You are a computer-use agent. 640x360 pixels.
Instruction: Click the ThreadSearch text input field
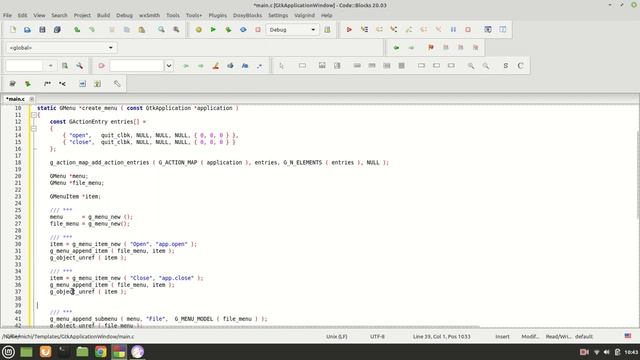pyautogui.click(x=24, y=66)
